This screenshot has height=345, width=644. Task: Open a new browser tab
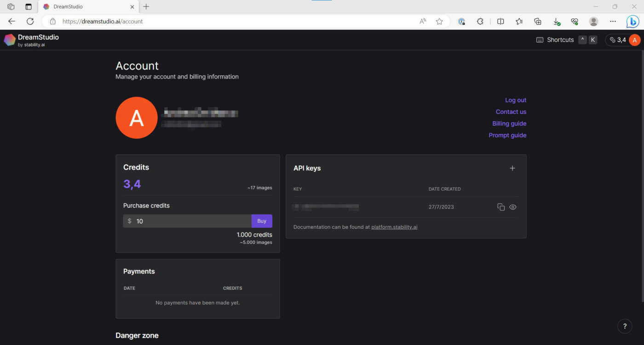coord(146,7)
